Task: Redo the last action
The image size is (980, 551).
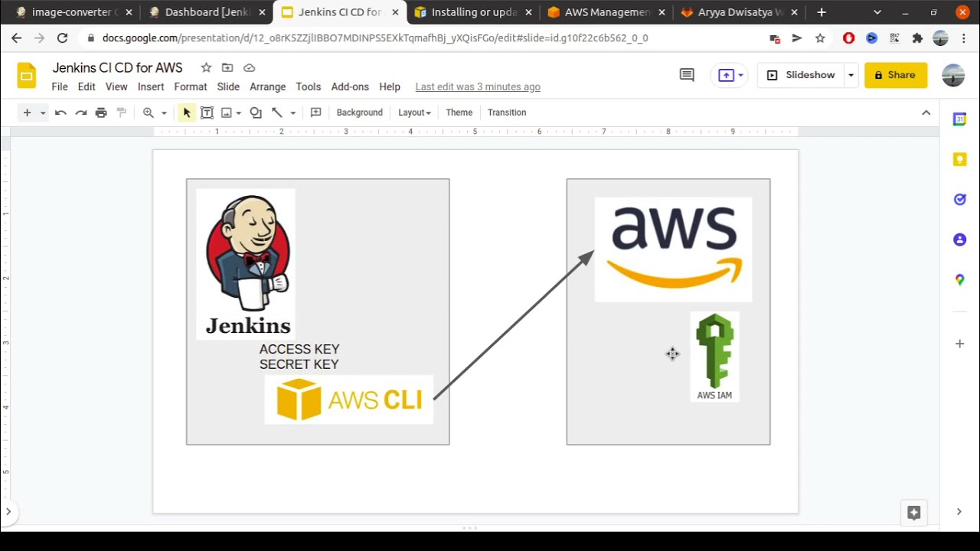Action: click(80, 112)
